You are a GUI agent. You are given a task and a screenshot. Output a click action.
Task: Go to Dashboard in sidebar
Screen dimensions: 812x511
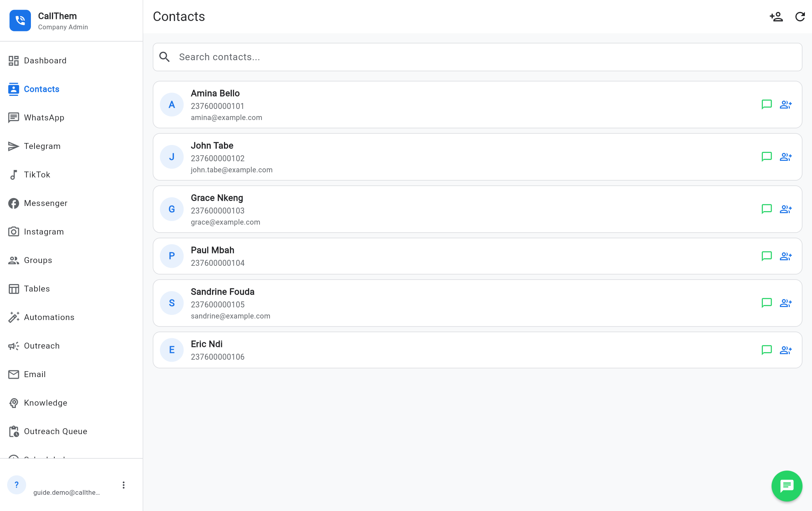pyautogui.click(x=71, y=61)
